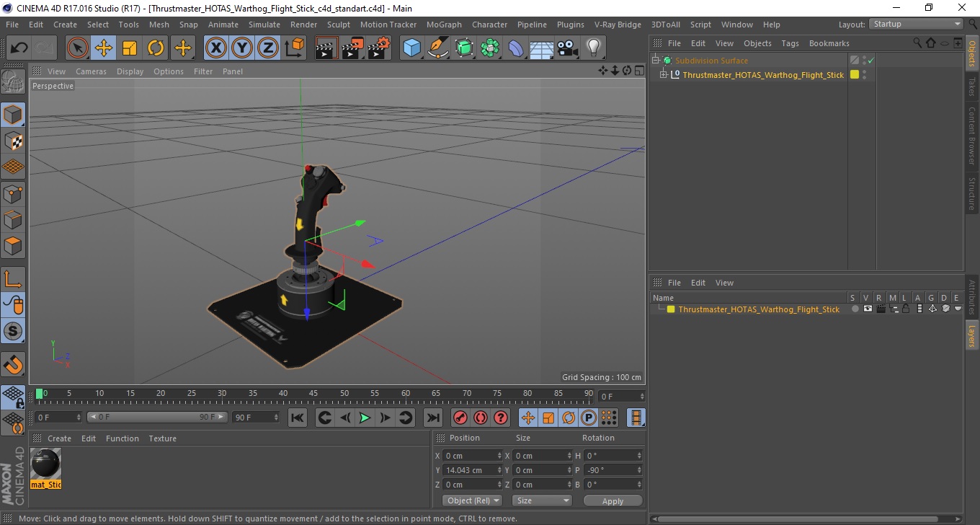Open the deformer bend icon
Image resolution: width=980 pixels, height=525 pixels.
tap(516, 48)
